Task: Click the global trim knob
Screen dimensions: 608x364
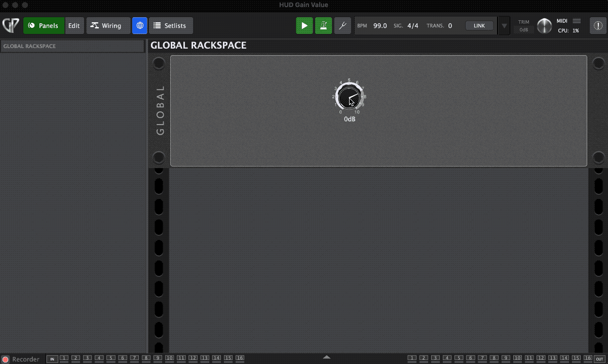Action: [x=544, y=26]
